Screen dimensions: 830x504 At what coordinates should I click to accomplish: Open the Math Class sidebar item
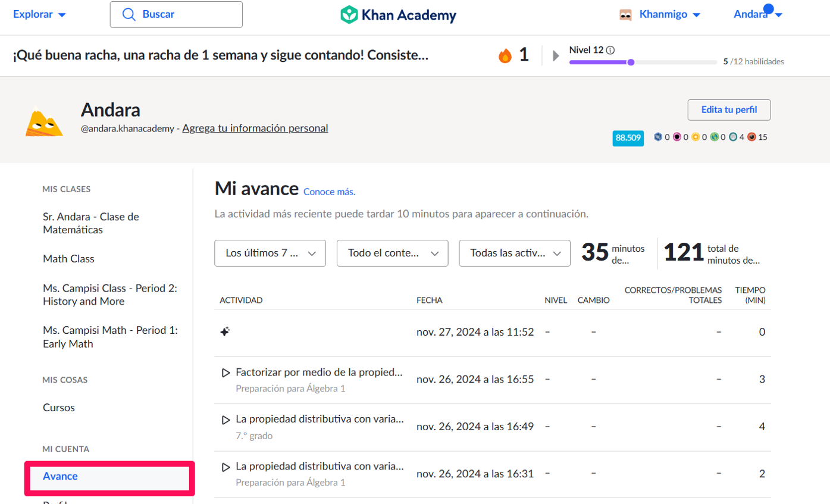point(68,259)
